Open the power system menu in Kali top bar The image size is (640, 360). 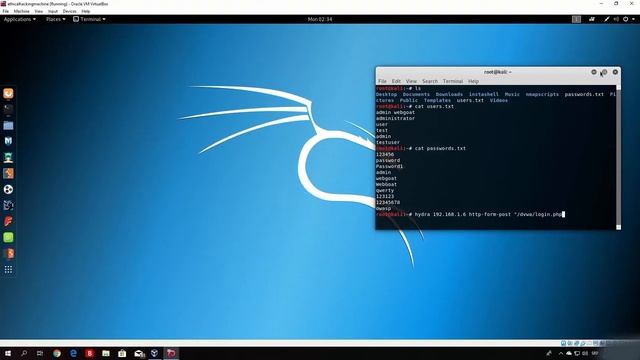click(x=628, y=19)
